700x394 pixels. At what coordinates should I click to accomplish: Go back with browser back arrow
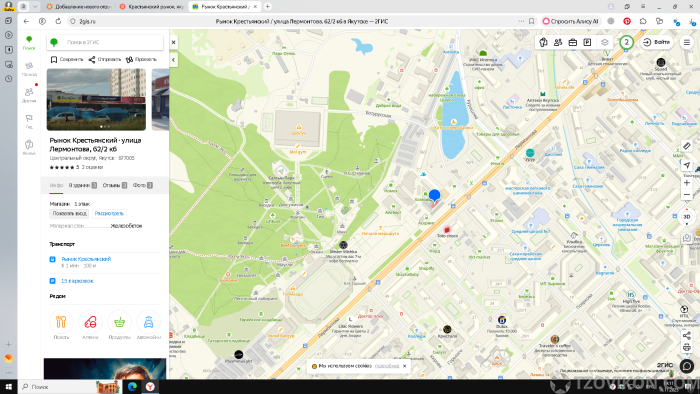(x=26, y=21)
